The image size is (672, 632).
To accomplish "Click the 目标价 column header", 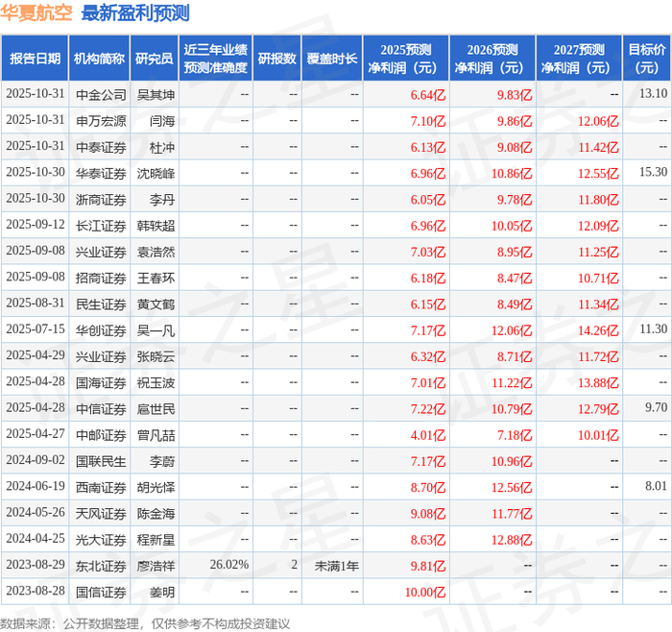I will [x=647, y=59].
